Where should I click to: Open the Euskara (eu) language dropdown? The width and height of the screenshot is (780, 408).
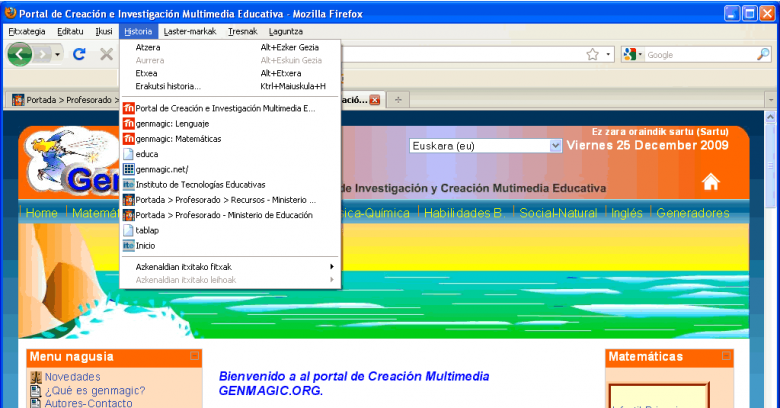(x=486, y=146)
